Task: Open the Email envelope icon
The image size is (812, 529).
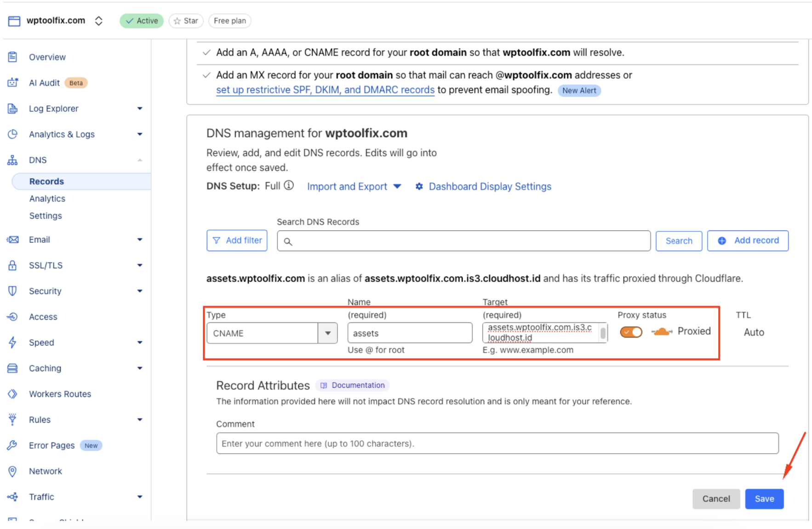Action: coord(12,239)
